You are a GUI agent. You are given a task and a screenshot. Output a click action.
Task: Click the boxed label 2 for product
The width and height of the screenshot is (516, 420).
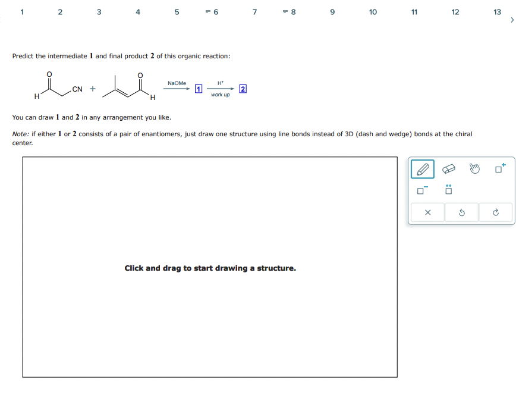point(243,88)
